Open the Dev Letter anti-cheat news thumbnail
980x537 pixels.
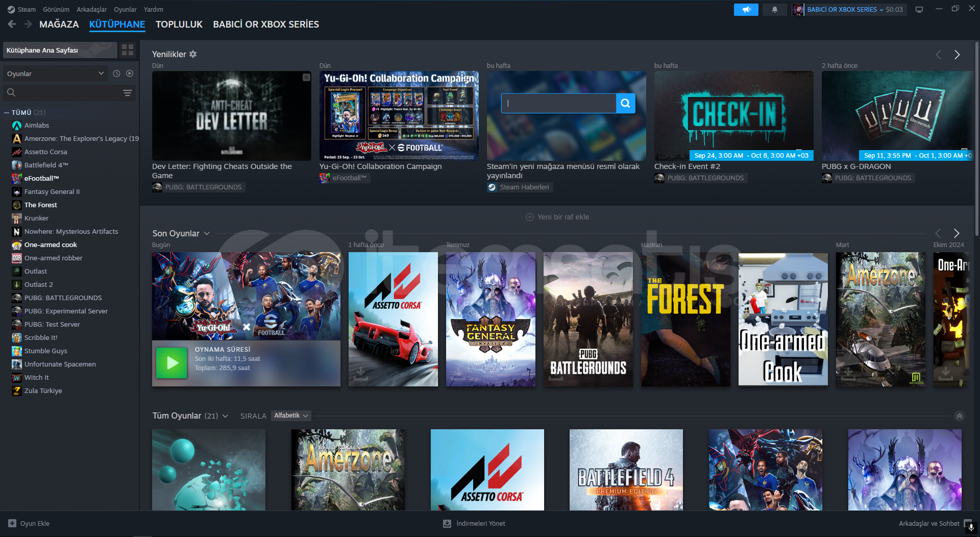232,116
